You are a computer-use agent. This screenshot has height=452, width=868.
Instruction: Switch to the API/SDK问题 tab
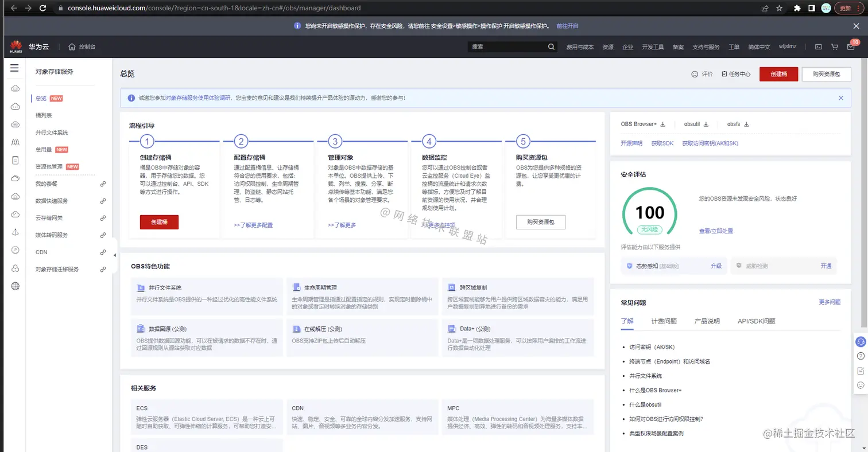click(x=757, y=321)
